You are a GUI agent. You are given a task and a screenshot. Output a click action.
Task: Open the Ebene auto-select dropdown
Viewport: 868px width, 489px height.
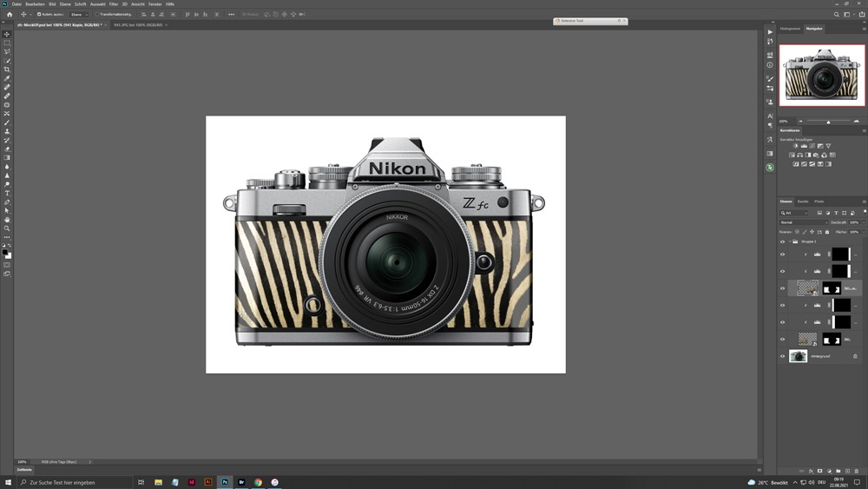77,15
